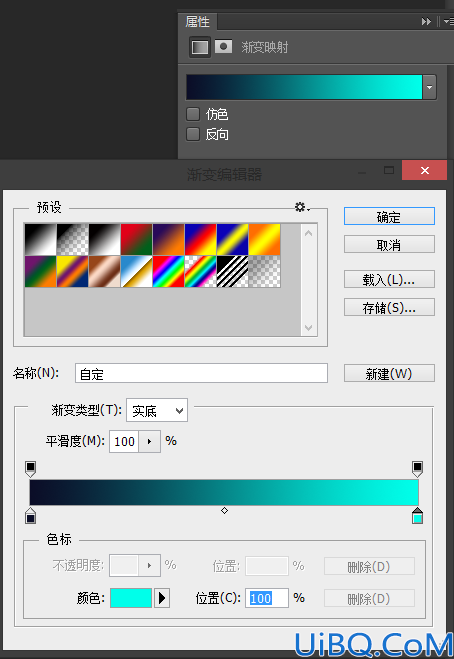Click the 平滑度 smoothness value field

[x=124, y=441]
